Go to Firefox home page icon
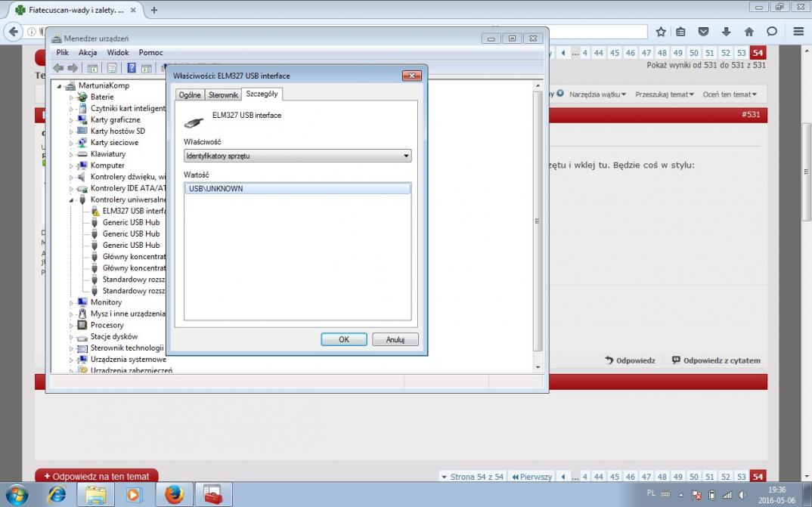 (x=748, y=32)
